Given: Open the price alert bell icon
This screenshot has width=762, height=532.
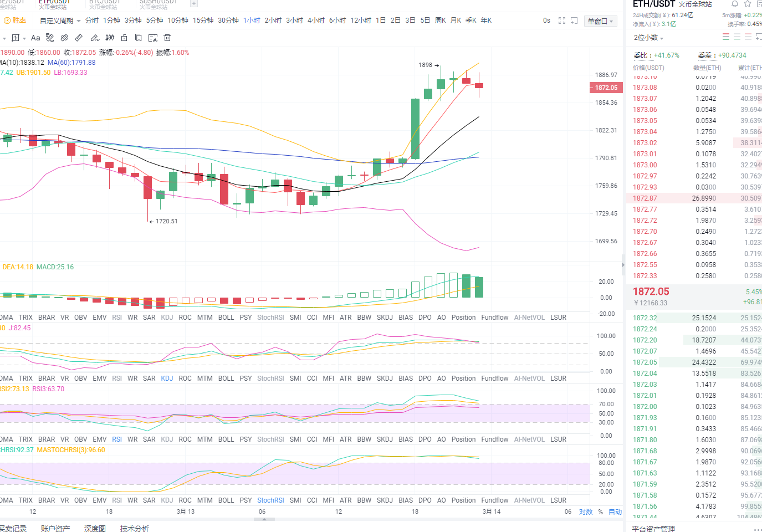Looking at the screenshot, I should tap(735, 4).
